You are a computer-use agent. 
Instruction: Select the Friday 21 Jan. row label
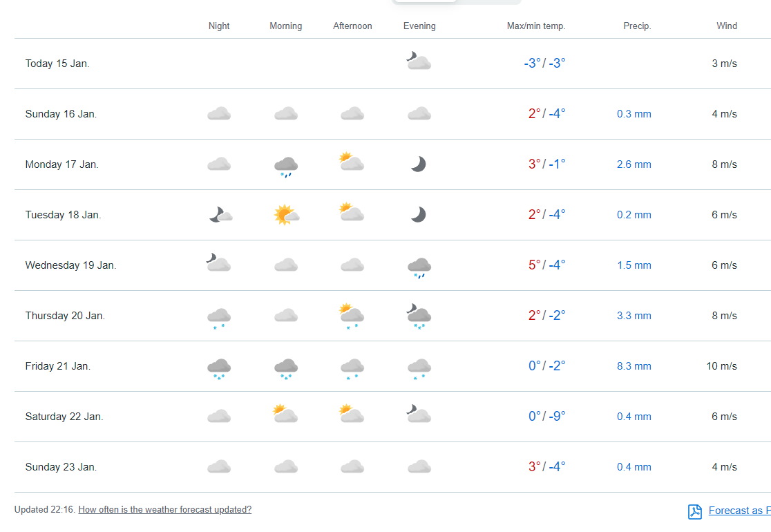coord(58,366)
